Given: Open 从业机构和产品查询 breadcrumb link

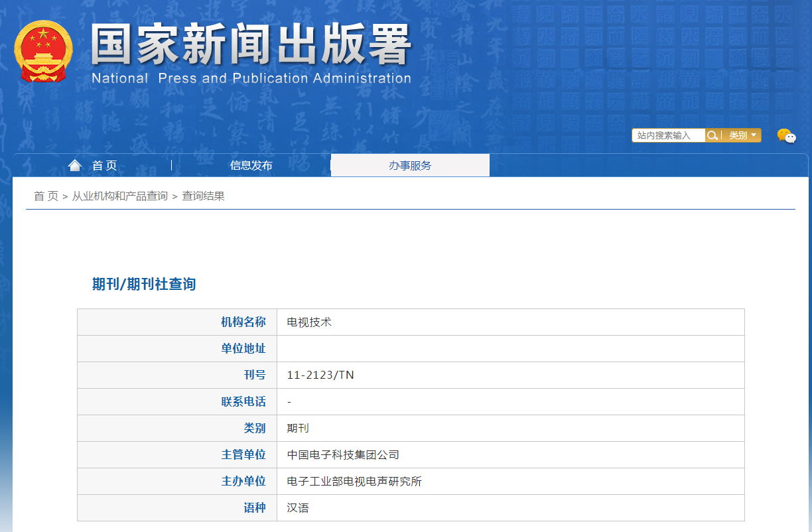Looking at the screenshot, I should 120,196.
